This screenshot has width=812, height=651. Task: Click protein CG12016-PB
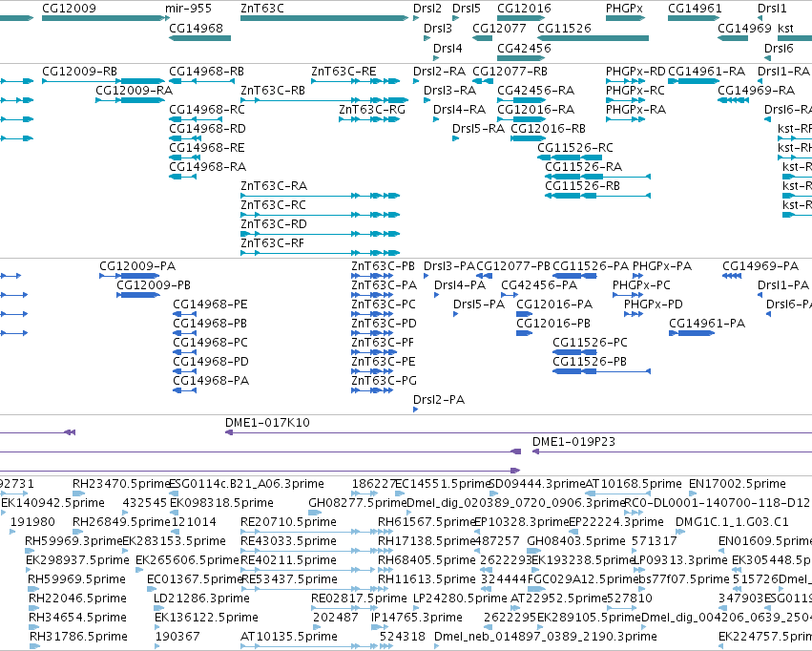point(524,333)
